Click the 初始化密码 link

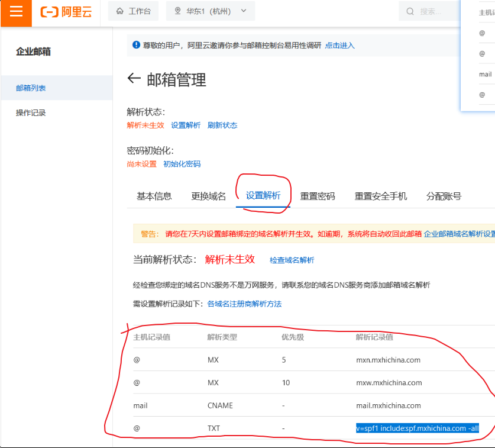click(182, 164)
